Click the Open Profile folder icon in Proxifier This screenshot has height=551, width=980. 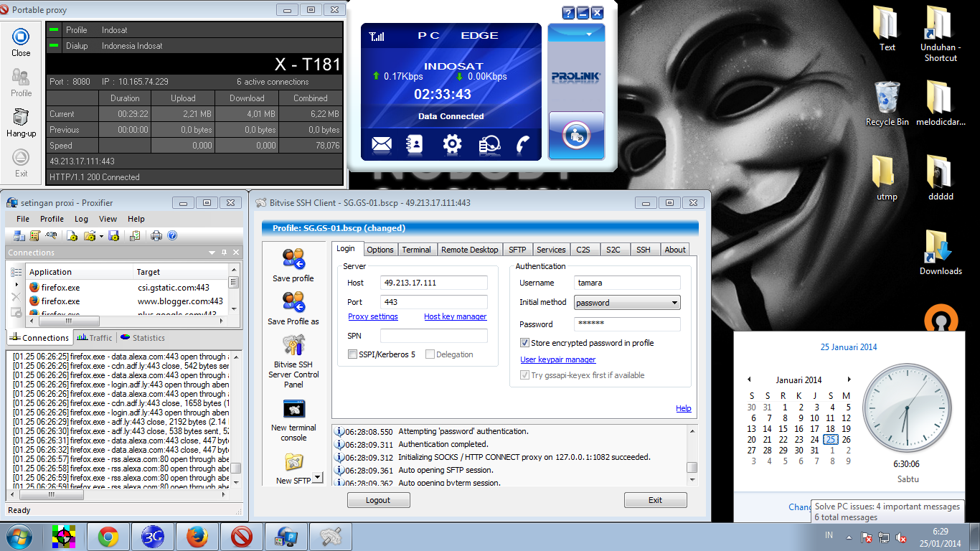click(x=90, y=235)
